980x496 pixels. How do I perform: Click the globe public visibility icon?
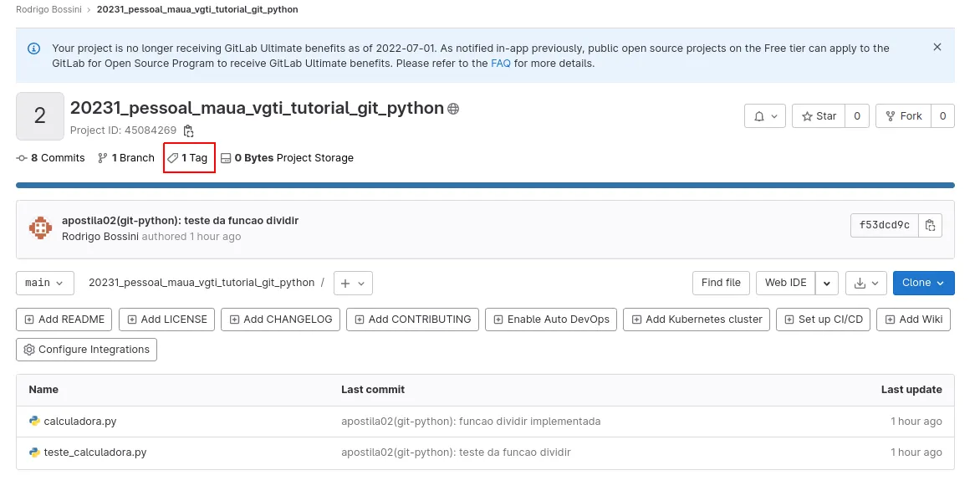tap(453, 109)
